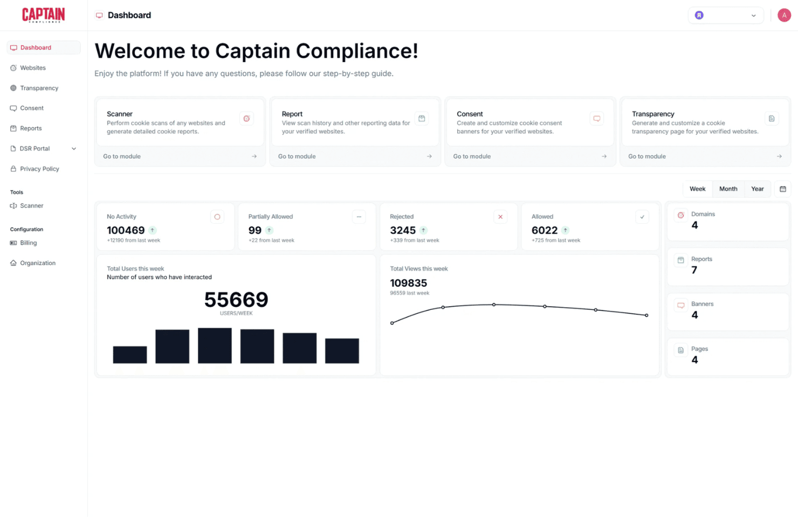Image resolution: width=798 pixels, height=532 pixels.
Task: Click Go to module under Scanner
Action: [122, 156]
